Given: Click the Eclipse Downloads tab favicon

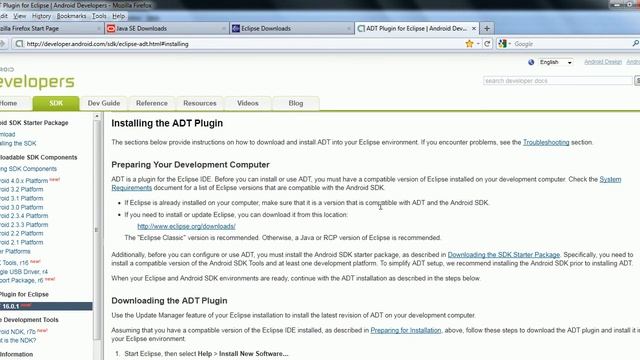Looking at the screenshot, I should tap(236, 29).
